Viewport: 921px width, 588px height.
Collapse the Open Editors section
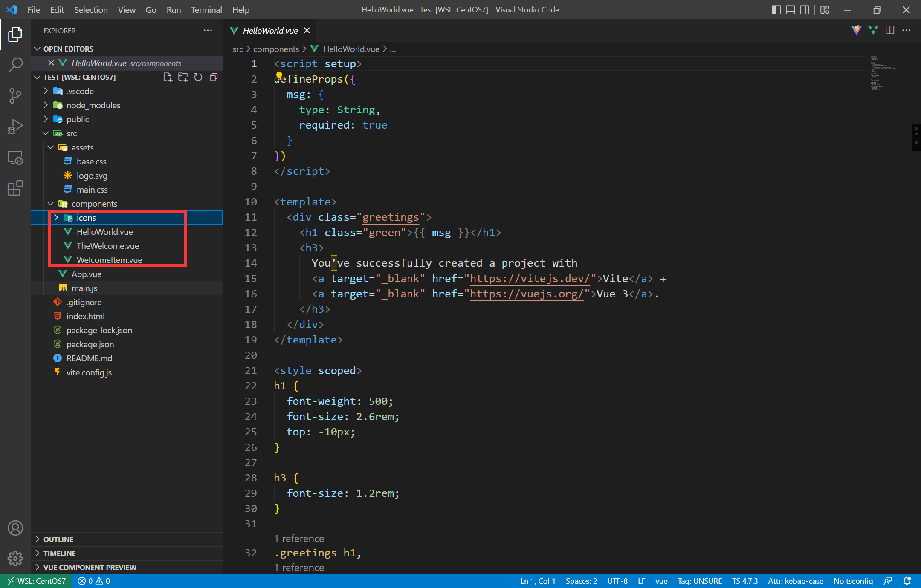point(37,49)
